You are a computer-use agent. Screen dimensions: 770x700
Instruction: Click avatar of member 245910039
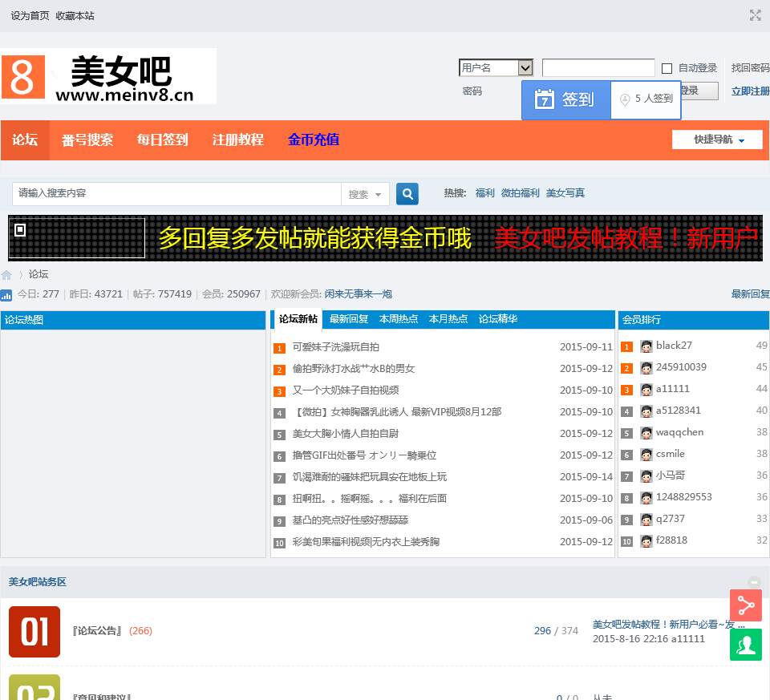click(x=646, y=368)
